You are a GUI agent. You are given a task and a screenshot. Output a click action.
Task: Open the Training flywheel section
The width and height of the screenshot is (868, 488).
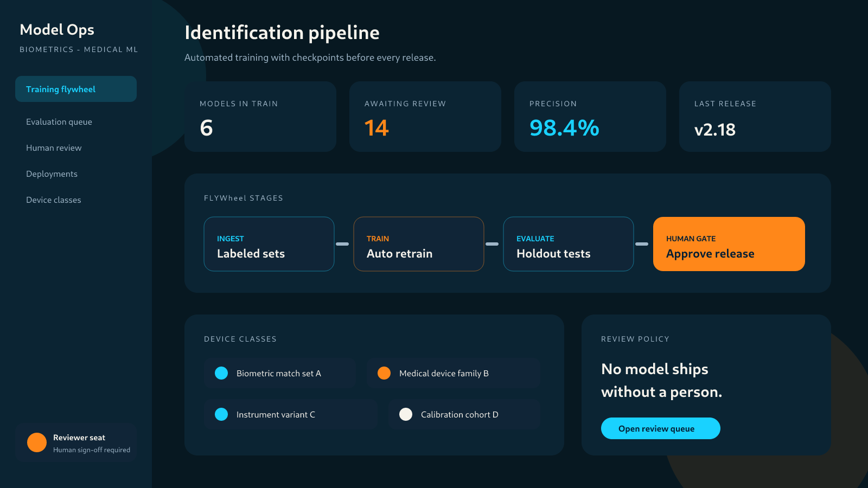(x=76, y=89)
